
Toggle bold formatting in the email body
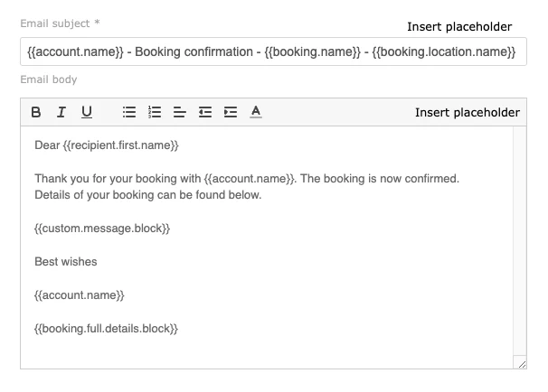pos(36,112)
